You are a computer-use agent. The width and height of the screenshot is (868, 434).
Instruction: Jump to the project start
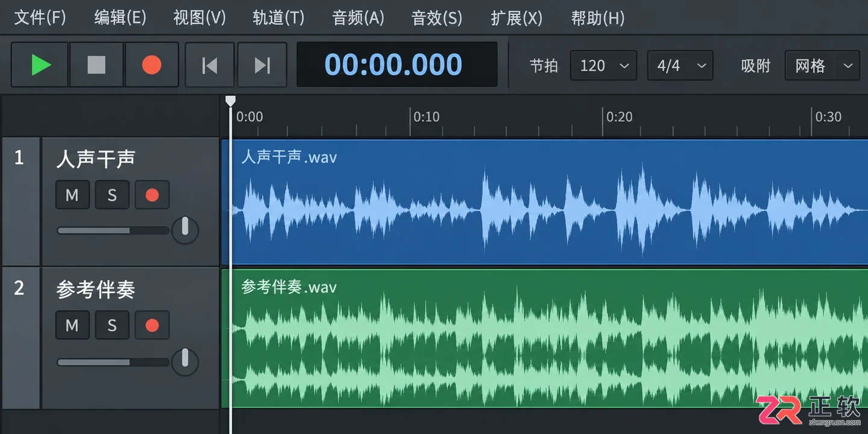pyautogui.click(x=209, y=64)
